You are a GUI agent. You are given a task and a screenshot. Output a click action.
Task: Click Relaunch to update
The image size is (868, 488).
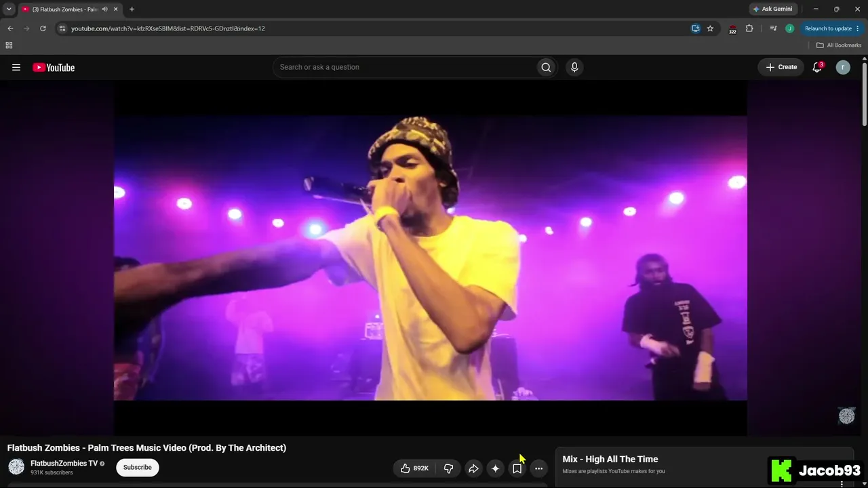pyautogui.click(x=828, y=28)
